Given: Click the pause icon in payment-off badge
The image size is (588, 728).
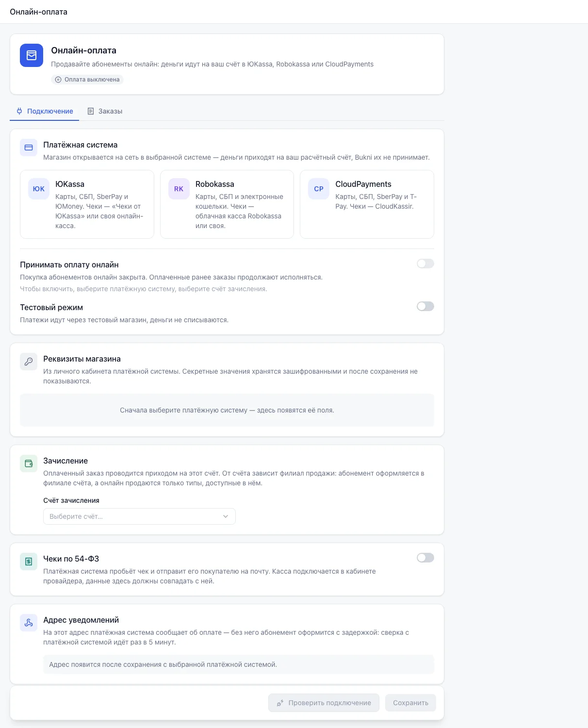Looking at the screenshot, I should [58, 80].
